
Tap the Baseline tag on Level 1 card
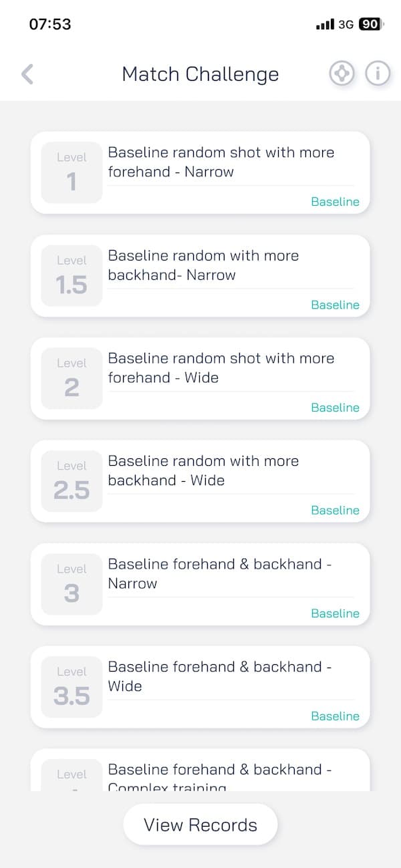tap(335, 202)
